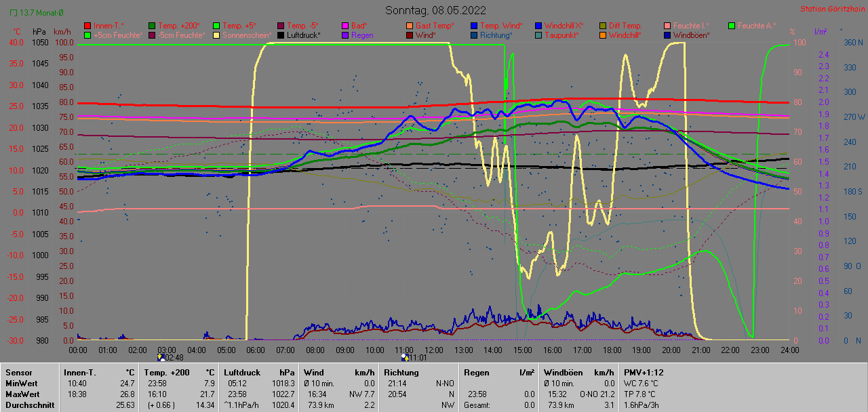The width and height of the screenshot is (868, 412).
Task: Select the Regen table column header
Action: point(477,373)
